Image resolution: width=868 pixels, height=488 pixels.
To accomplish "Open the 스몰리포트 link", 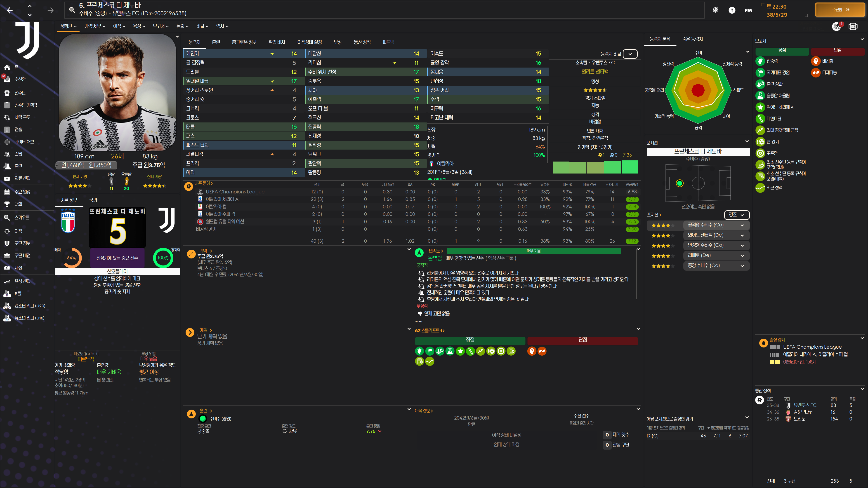I will [x=430, y=331].
